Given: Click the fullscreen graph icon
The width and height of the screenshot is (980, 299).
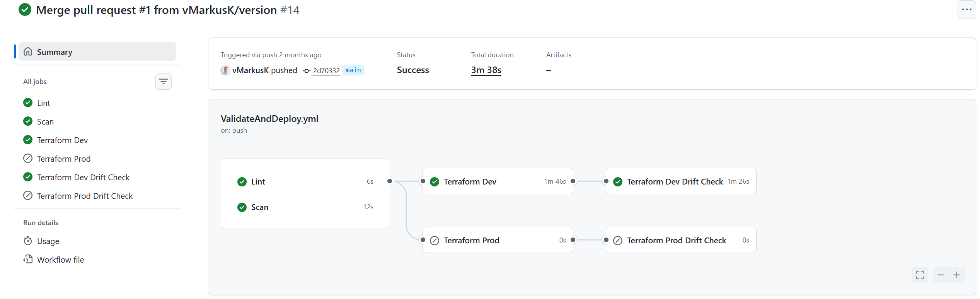Looking at the screenshot, I should [920, 275].
